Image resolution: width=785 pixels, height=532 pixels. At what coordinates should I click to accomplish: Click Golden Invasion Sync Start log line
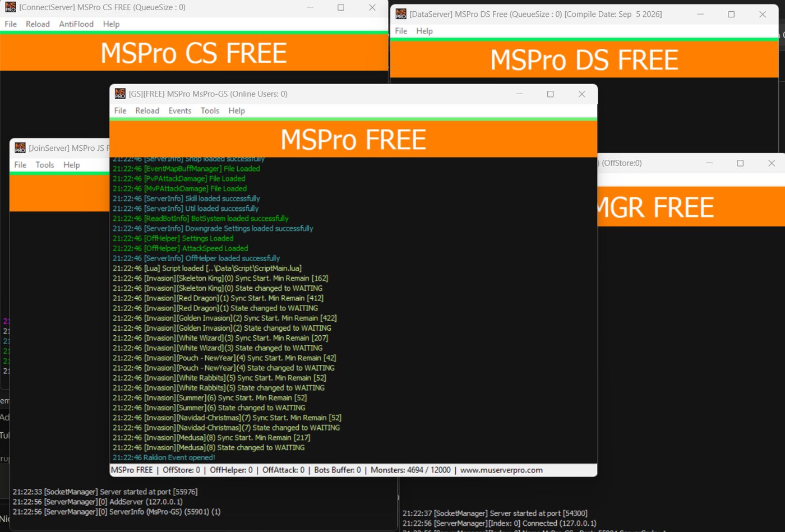pyautogui.click(x=225, y=318)
